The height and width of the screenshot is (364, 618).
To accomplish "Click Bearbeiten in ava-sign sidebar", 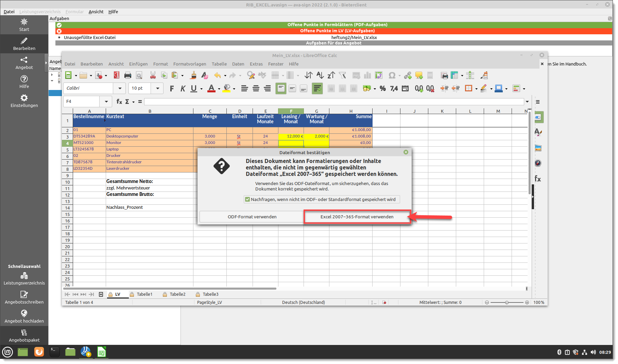I will pyautogui.click(x=24, y=44).
